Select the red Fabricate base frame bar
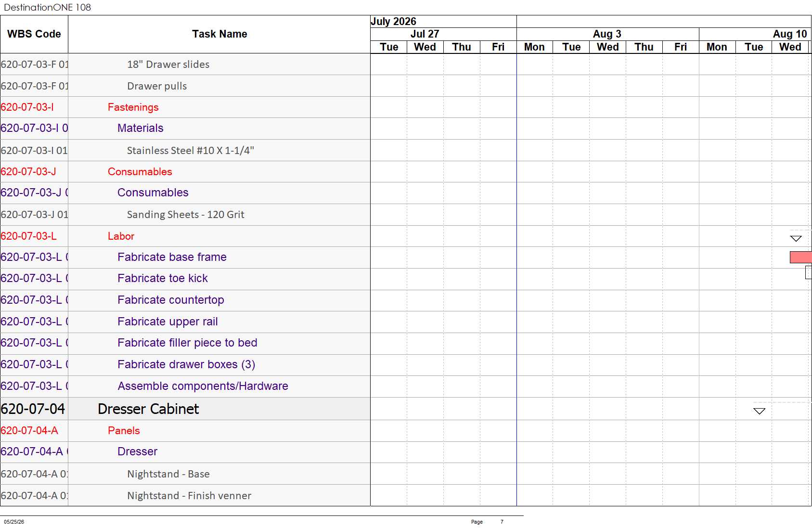Screen dimensions: 812x528 point(800,257)
